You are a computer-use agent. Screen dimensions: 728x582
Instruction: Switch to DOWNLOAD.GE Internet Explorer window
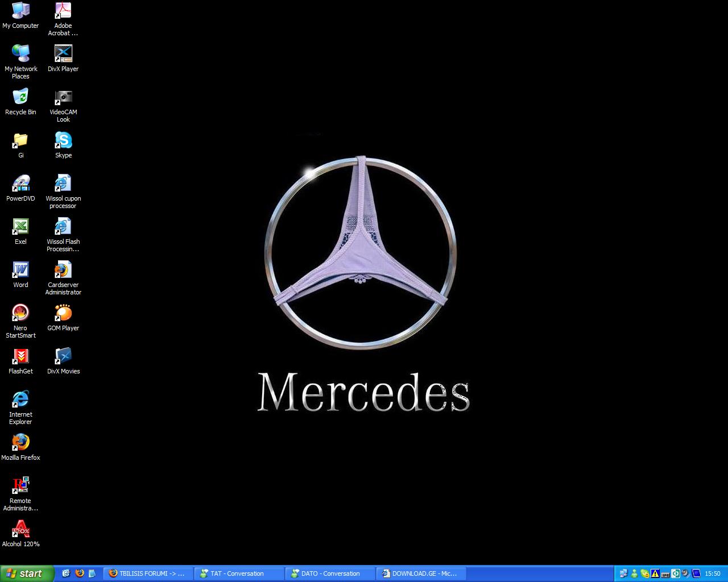tap(421, 573)
